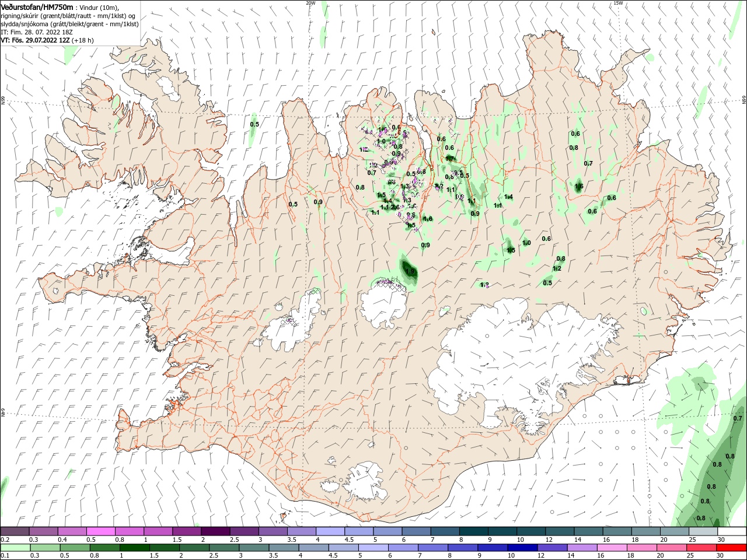The height and width of the screenshot is (560, 747).
Task: Pick the pale lavender swatch between 5 and 6 in the bottom row
Action: (x=373, y=548)
